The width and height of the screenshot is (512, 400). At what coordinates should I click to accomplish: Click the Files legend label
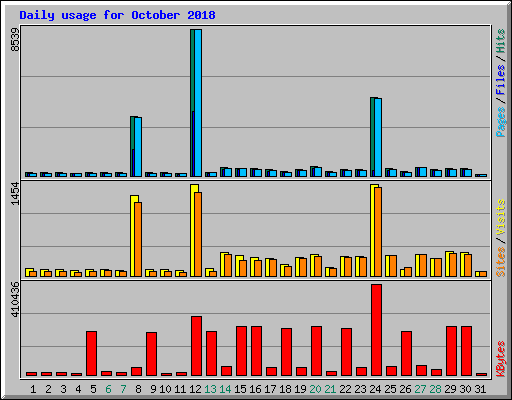[500, 79]
